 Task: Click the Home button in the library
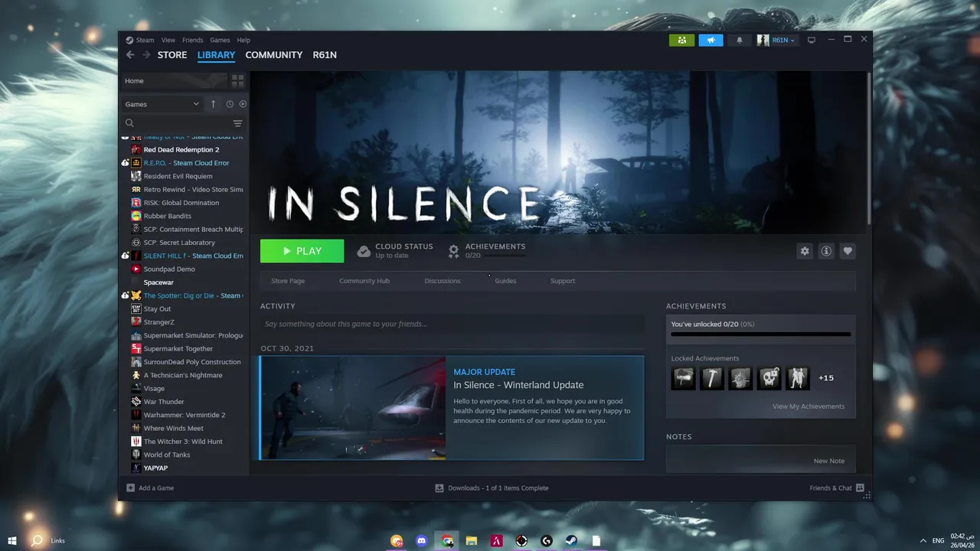pyautogui.click(x=175, y=80)
